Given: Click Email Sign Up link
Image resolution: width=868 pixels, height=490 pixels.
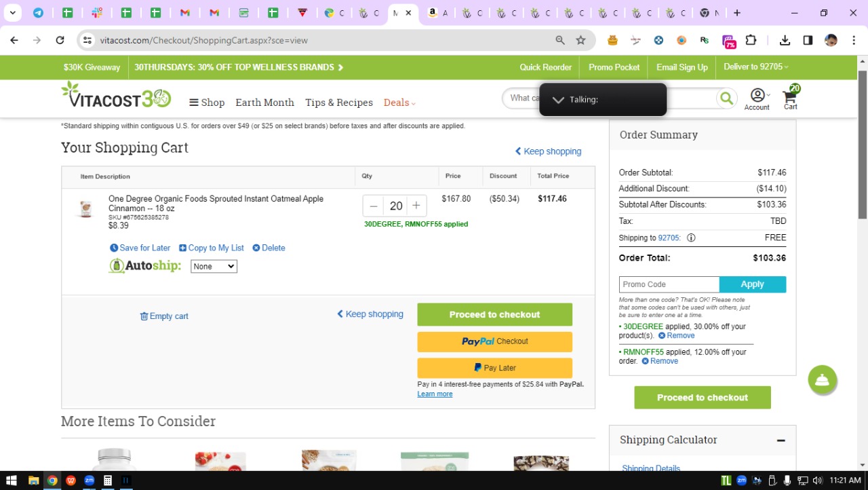Looking at the screenshot, I should click(x=682, y=67).
